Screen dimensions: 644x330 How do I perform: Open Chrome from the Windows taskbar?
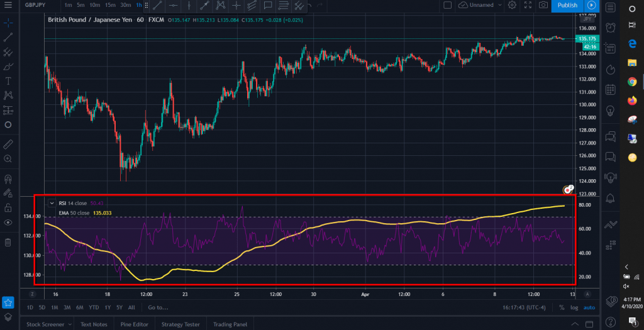click(631, 82)
